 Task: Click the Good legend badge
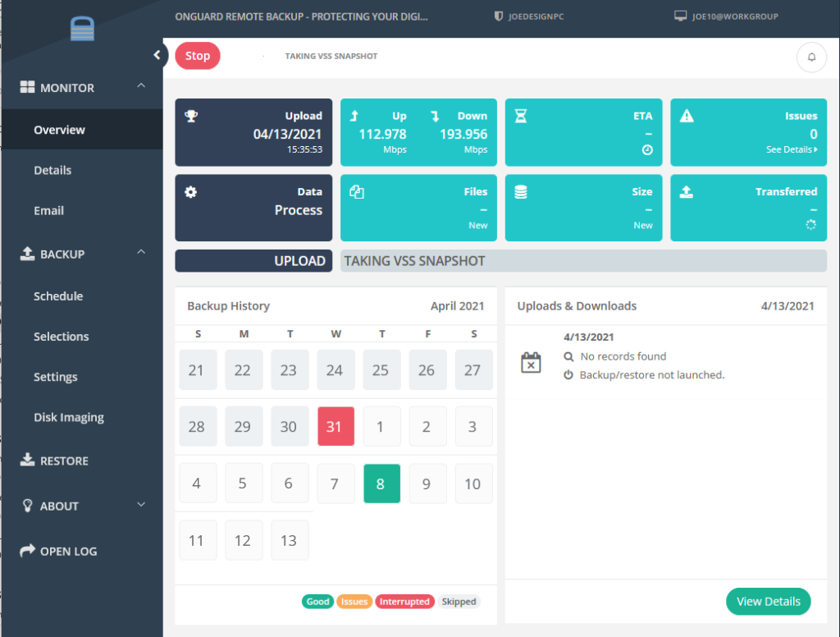click(317, 602)
